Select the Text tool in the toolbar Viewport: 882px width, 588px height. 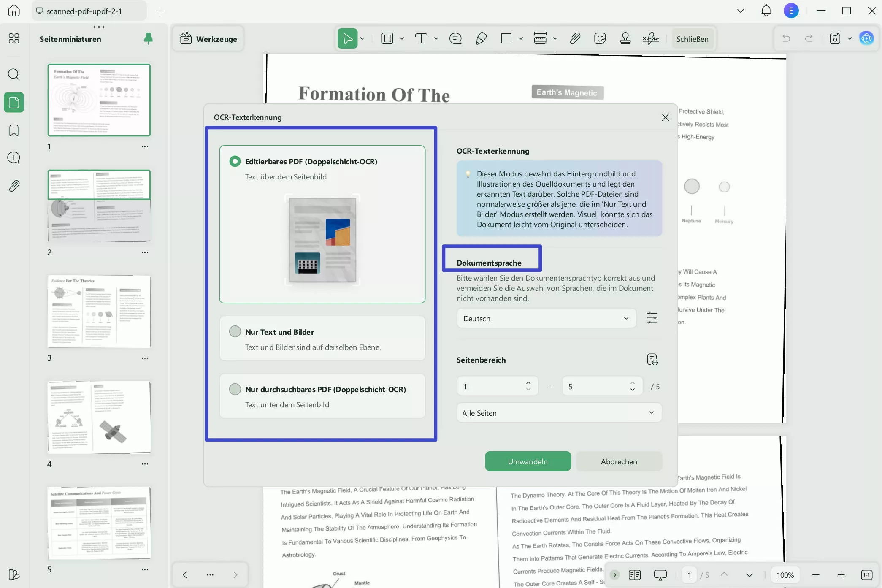tap(422, 38)
